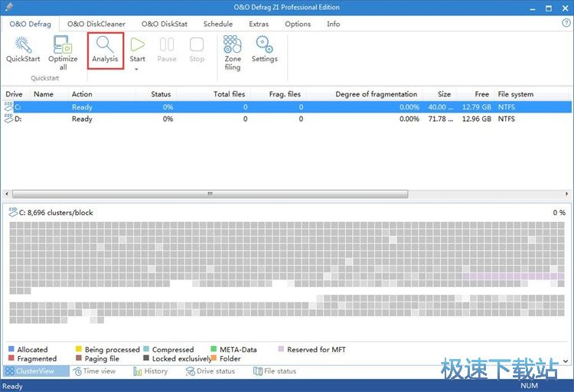Click the horizontal scrollbar thumb
This screenshot has width=574, height=392.
210,194
